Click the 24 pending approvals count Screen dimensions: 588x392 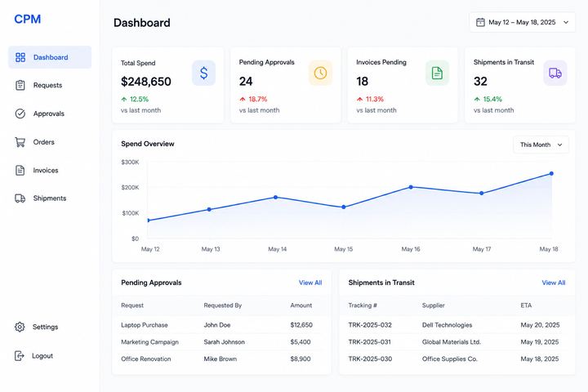click(x=246, y=82)
